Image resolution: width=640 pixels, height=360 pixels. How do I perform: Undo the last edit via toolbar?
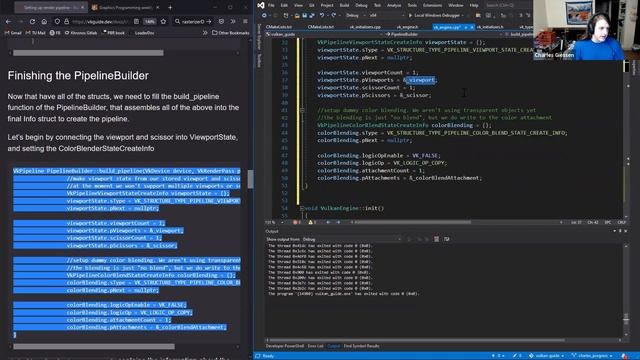click(x=322, y=16)
